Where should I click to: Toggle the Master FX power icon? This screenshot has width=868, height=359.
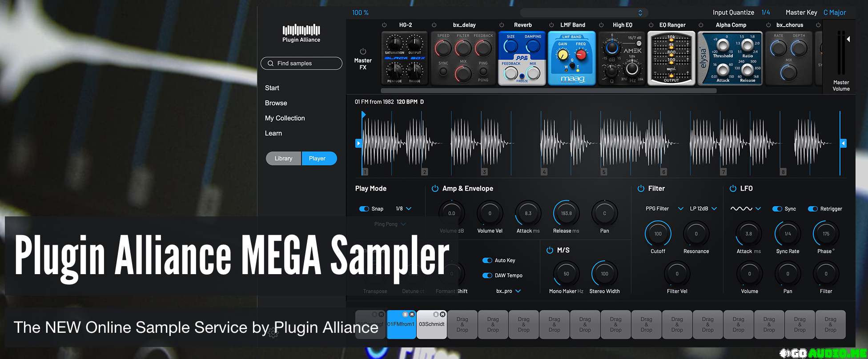pyautogui.click(x=363, y=52)
